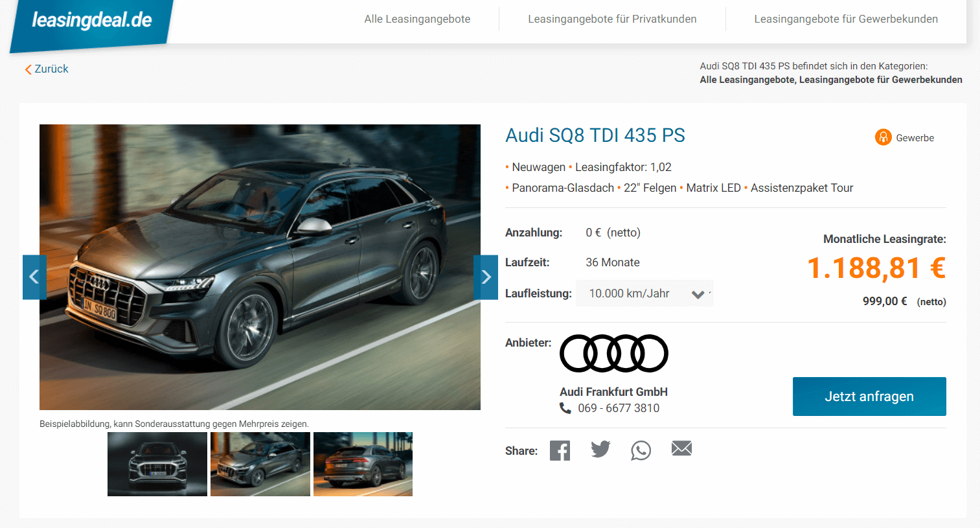The height and width of the screenshot is (528, 980).
Task: Click the phone handset icon
Action: click(565, 408)
